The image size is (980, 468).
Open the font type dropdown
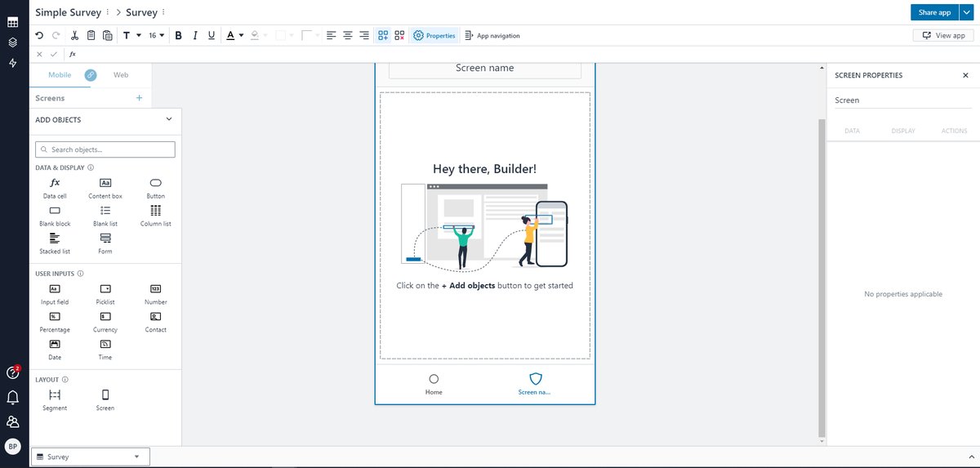[131, 35]
